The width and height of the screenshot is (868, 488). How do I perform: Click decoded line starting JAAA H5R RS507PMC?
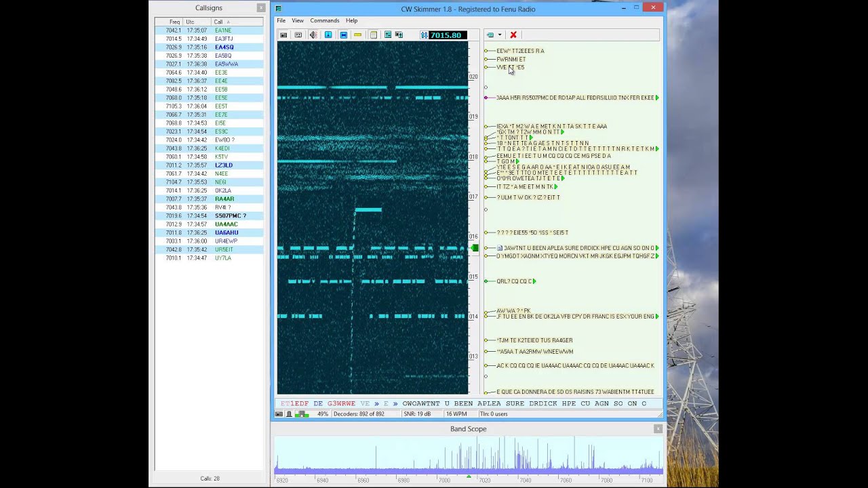coord(575,98)
